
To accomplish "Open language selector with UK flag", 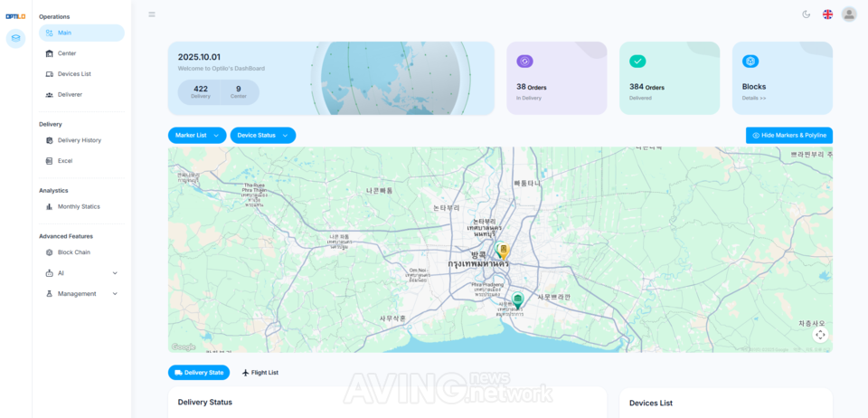I will [827, 14].
